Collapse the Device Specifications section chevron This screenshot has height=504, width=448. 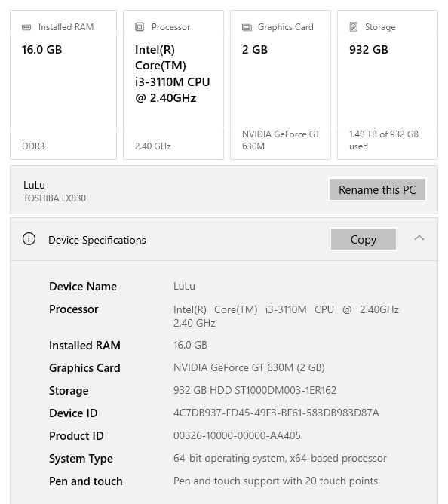419,238
